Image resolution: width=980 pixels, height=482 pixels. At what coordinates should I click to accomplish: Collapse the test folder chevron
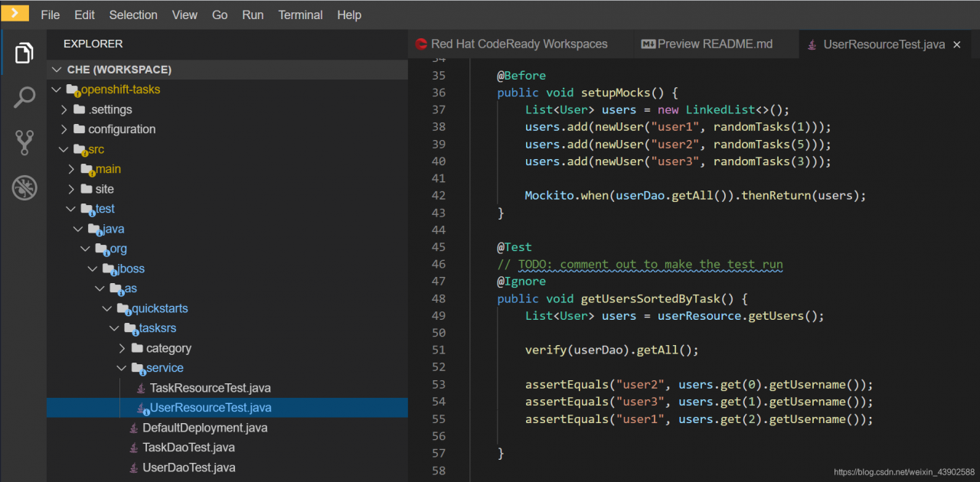click(x=72, y=209)
